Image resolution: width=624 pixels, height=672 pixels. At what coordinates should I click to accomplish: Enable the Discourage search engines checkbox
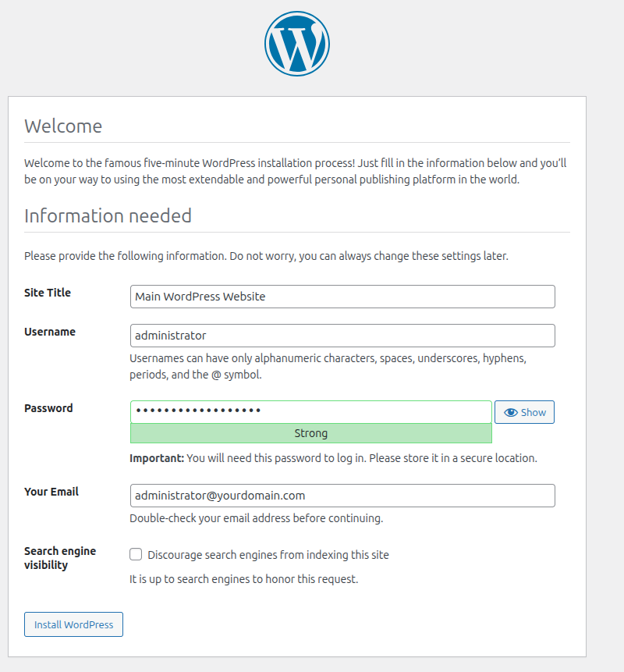136,555
